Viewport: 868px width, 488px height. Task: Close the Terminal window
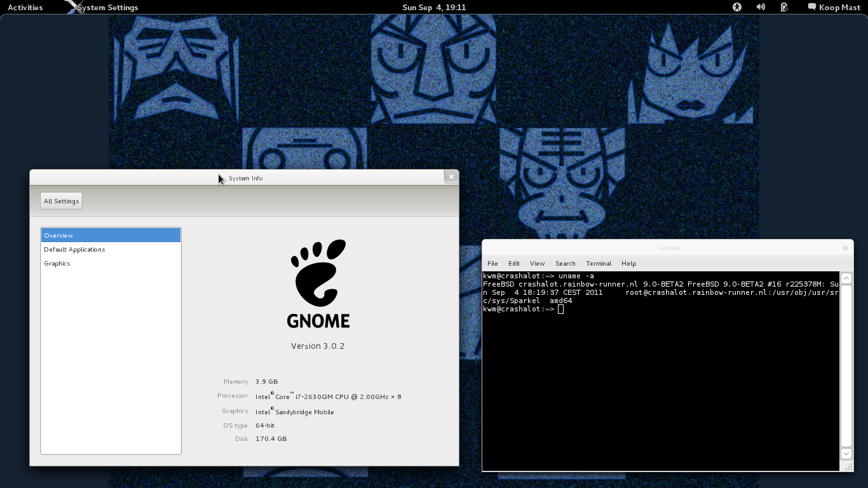pos(845,248)
